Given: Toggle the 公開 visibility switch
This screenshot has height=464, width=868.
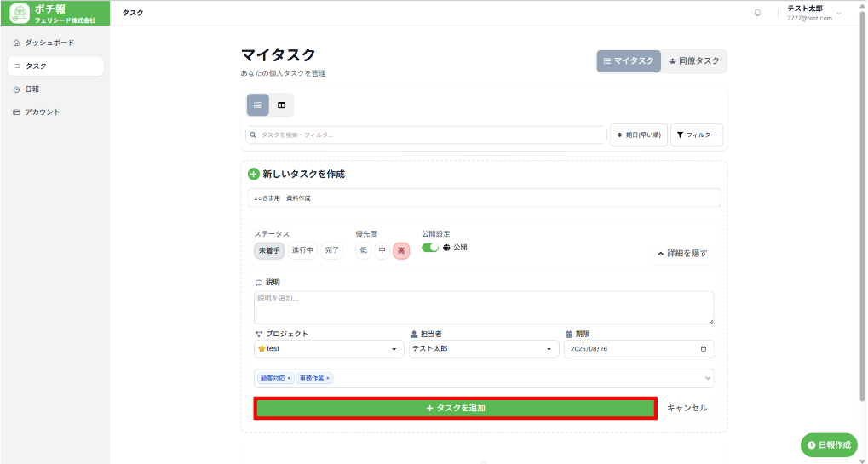Looking at the screenshot, I should pos(430,248).
